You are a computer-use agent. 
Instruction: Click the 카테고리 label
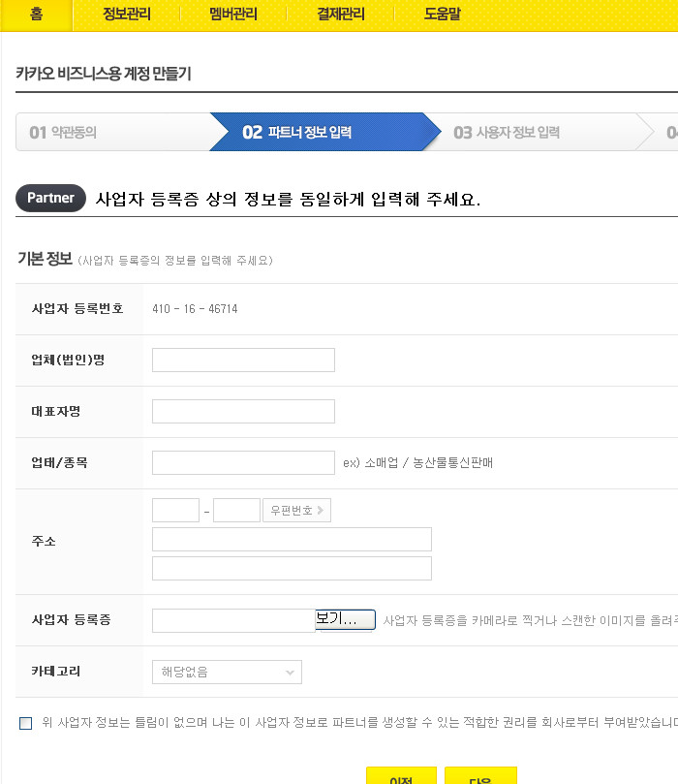[56, 671]
